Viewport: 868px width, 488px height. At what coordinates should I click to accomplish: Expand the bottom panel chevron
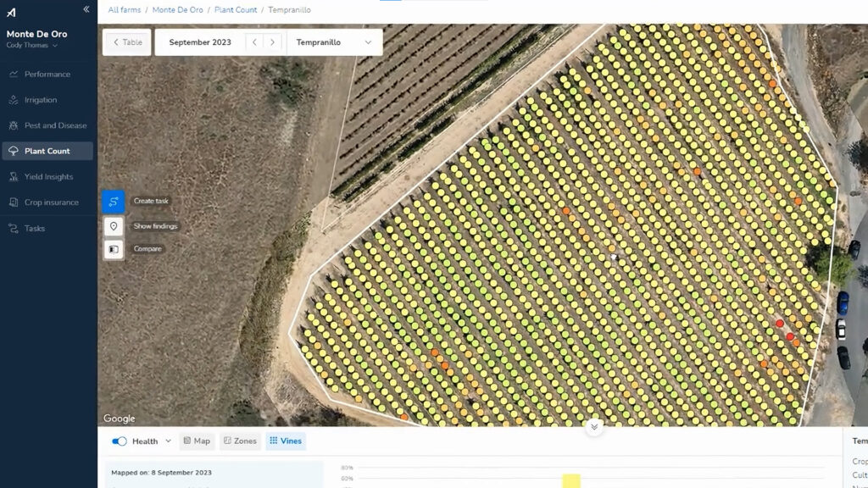(594, 427)
